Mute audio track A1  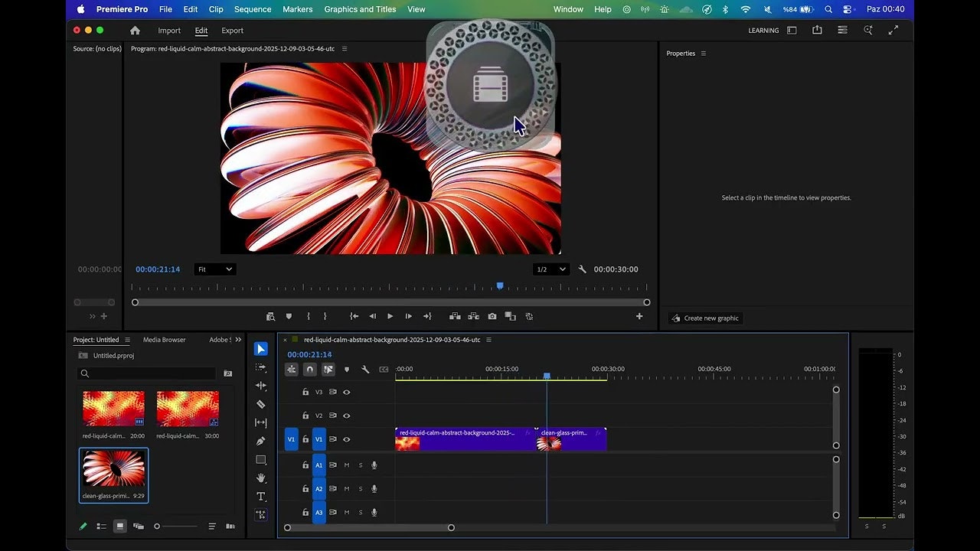347,465
